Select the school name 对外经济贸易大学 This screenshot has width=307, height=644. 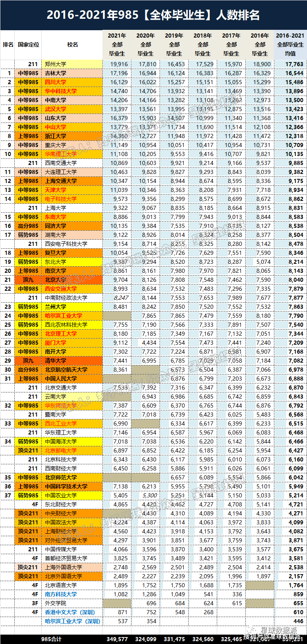tap(66, 540)
